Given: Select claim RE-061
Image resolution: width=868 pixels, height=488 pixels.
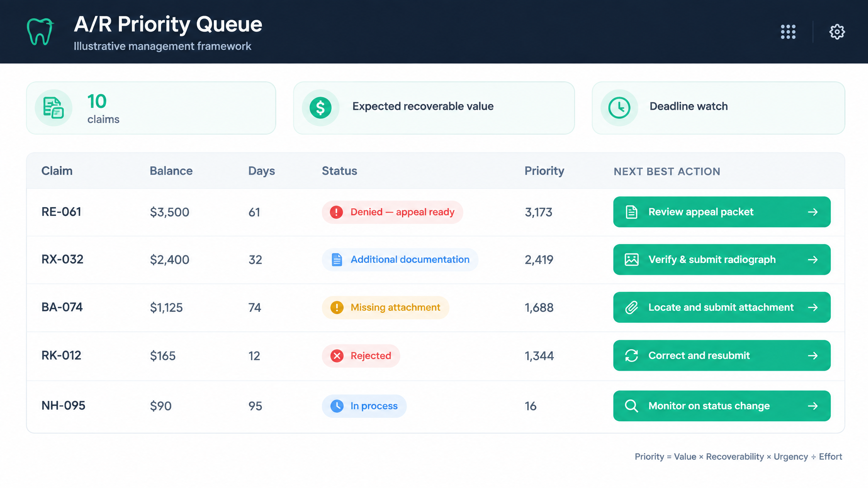Looking at the screenshot, I should (x=61, y=212).
